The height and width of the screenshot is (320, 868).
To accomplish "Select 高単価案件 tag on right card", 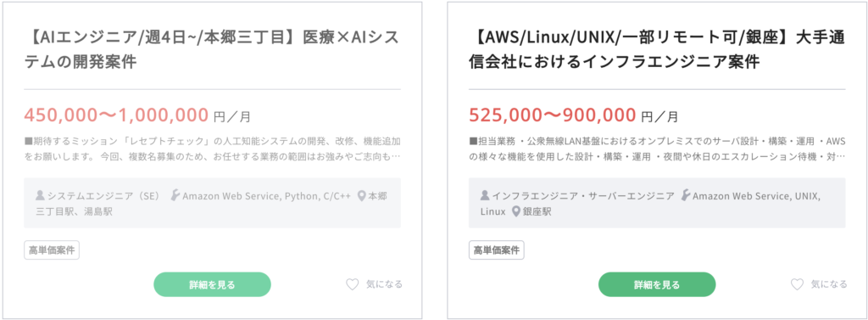I will tap(497, 250).
